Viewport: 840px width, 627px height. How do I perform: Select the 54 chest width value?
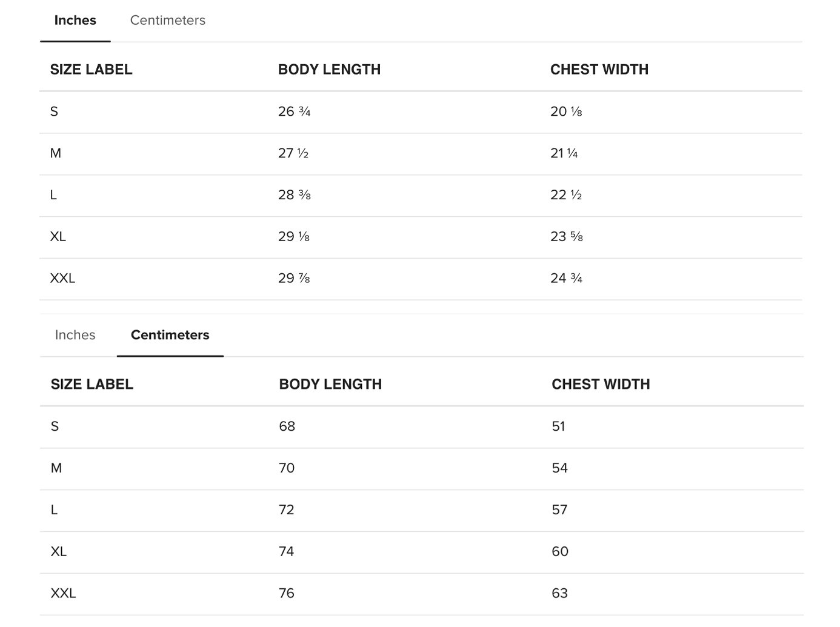click(x=559, y=468)
